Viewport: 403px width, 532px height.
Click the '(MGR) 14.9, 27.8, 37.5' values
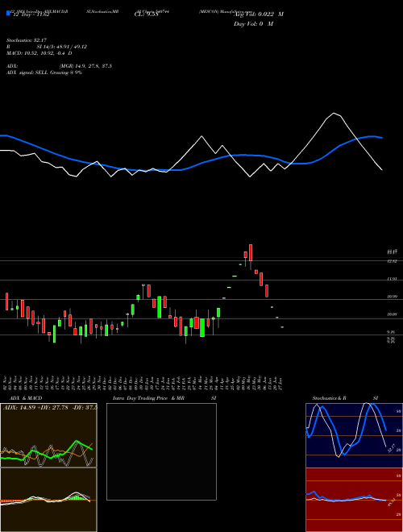(85, 66)
